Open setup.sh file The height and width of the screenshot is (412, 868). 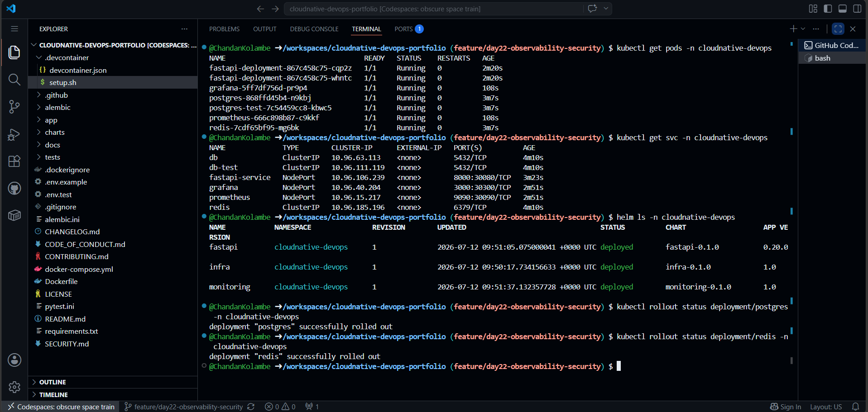coord(113,82)
